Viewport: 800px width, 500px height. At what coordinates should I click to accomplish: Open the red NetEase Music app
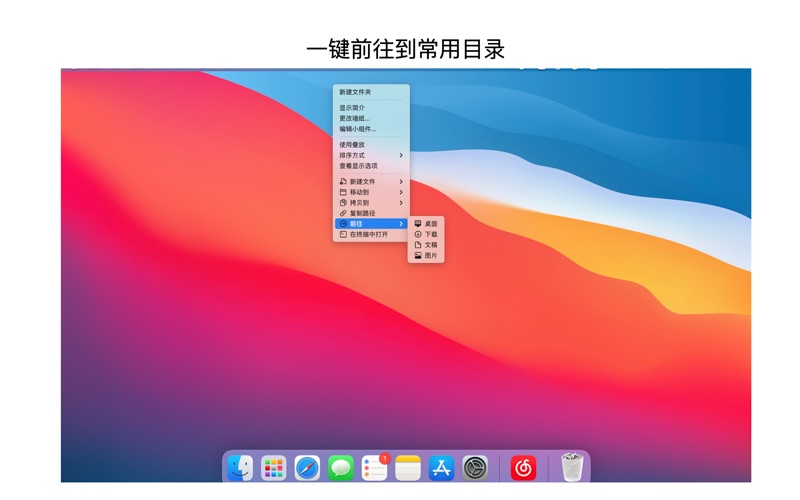523,467
